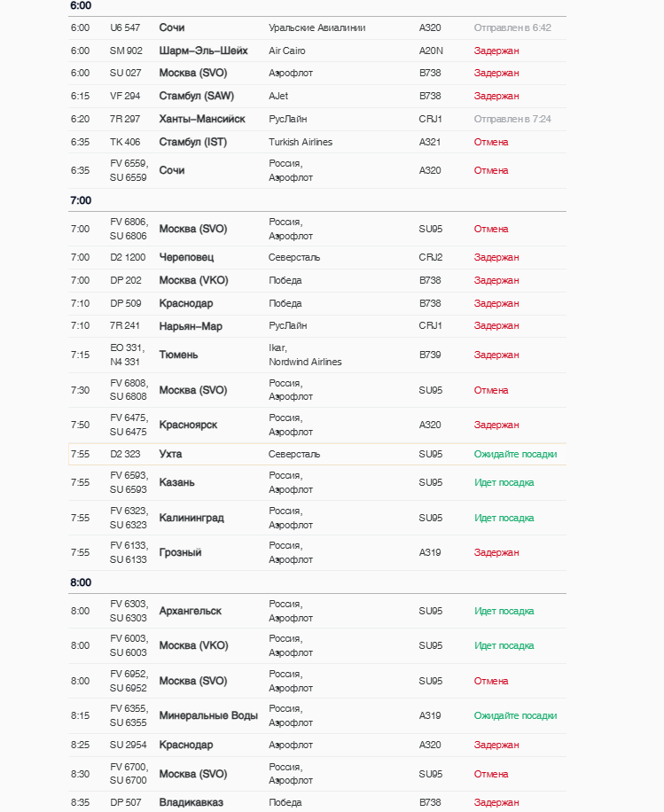Click flight number DP 509
Image resolution: width=664 pixels, height=812 pixels.
tap(125, 303)
